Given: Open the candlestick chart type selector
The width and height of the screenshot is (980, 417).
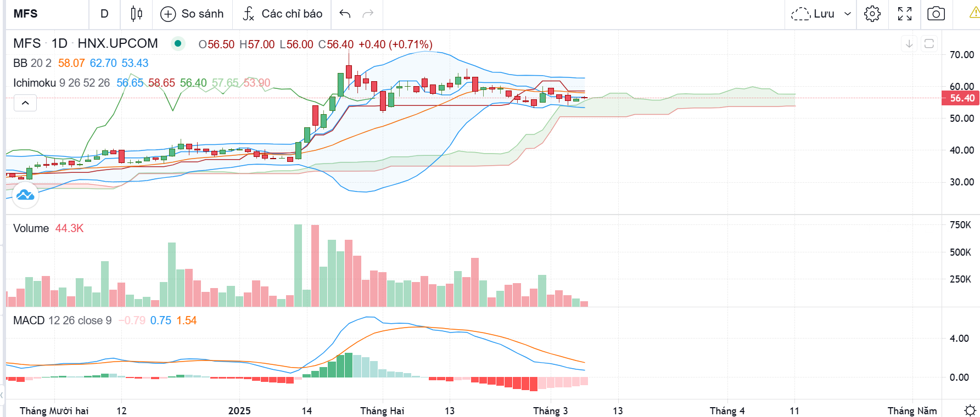Looking at the screenshot, I should click(x=137, y=14).
